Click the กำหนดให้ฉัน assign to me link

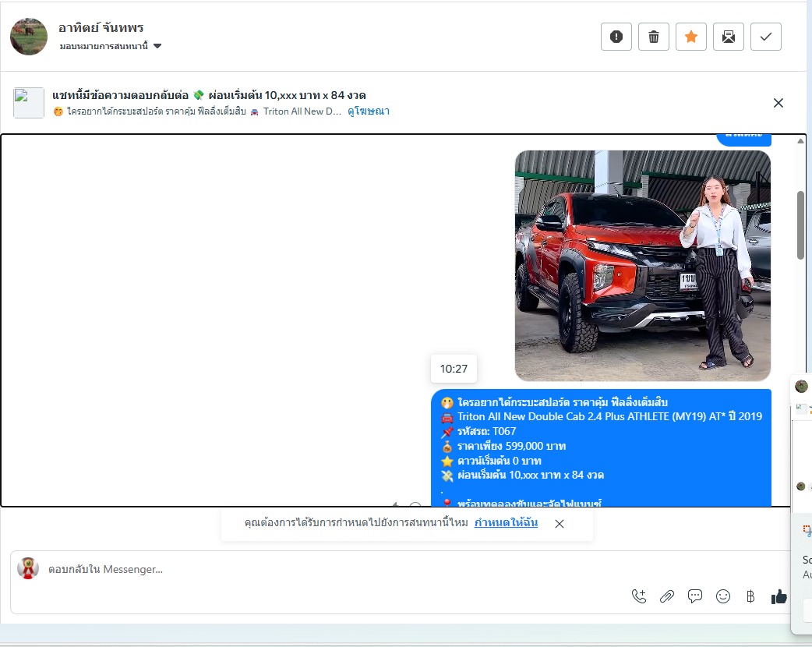pos(506,523)
